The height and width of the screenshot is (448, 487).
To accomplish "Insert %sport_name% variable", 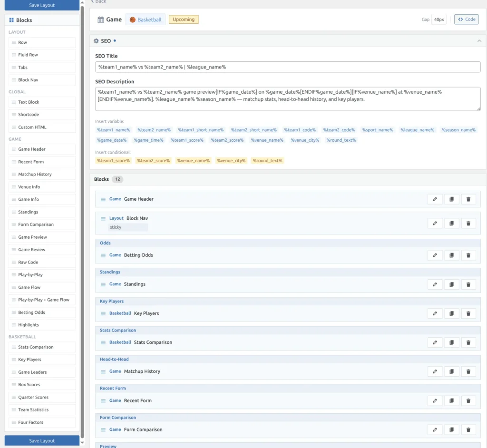I will coord(377,130).
